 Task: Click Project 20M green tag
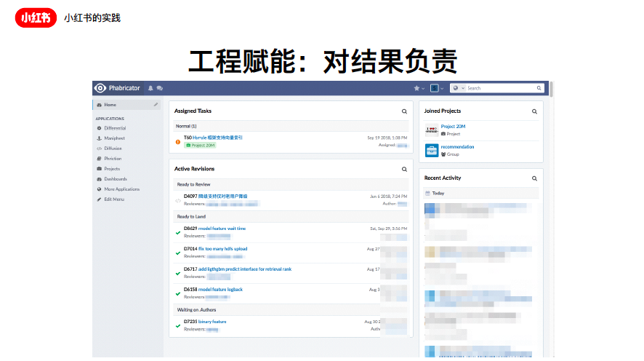pyautogui.click(x=201, y=145)
